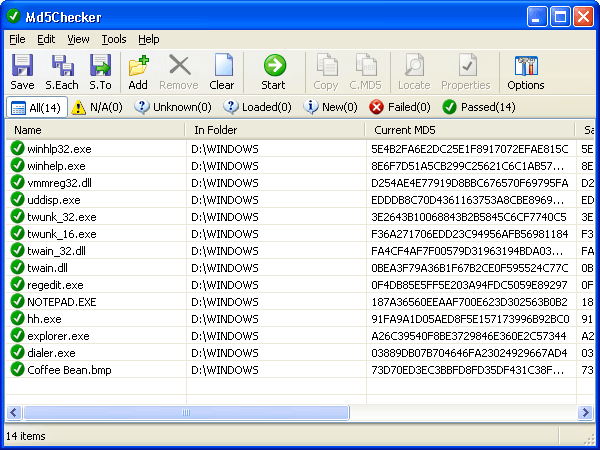Click the Save toolbar icon
600x450 pixels.
coord(22,67)
